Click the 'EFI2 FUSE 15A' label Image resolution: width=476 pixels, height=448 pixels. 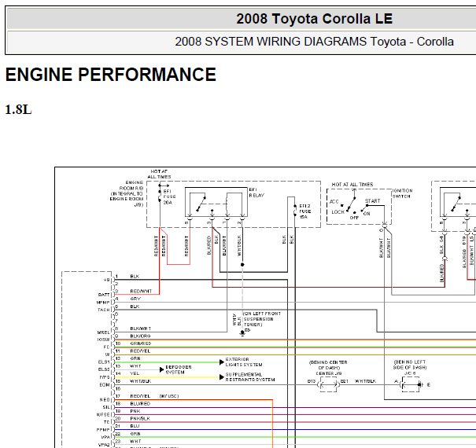tap(305, 211)
